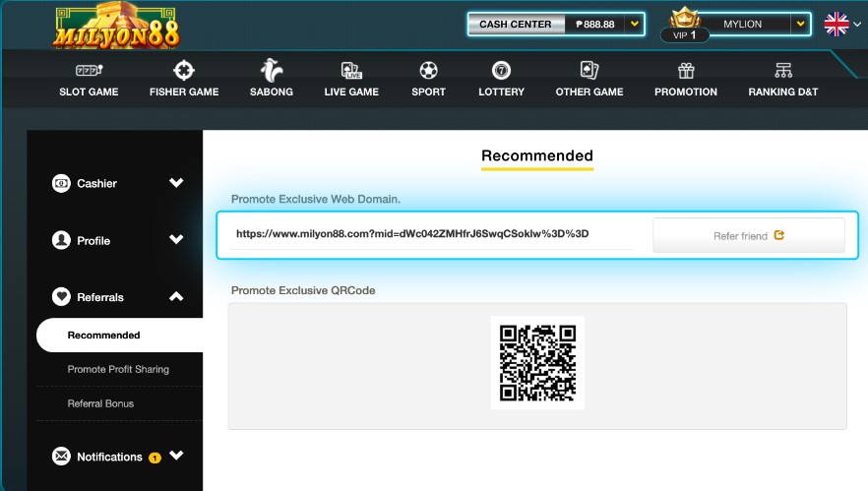Go to the LIVE GAME menu label
This screenshot has width=868, height=491.
[x=351, y=92]
